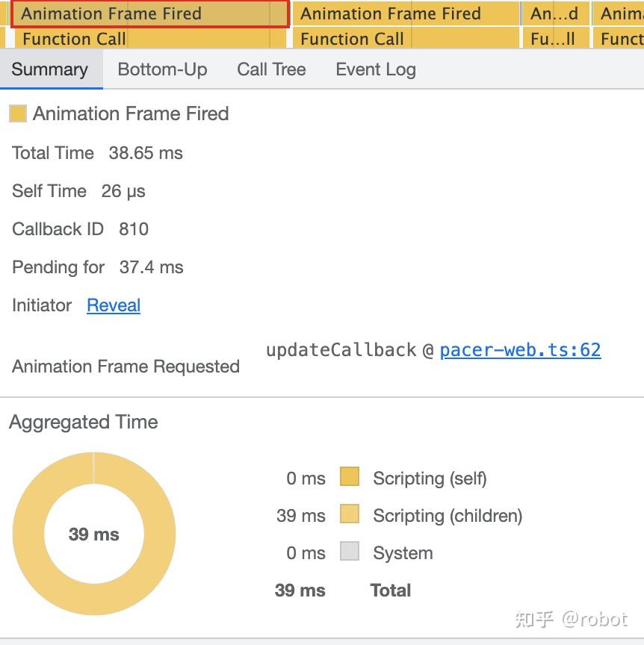Switch to the Bottom-Up tab
The image size is (644, 645).
click(162, 69)
